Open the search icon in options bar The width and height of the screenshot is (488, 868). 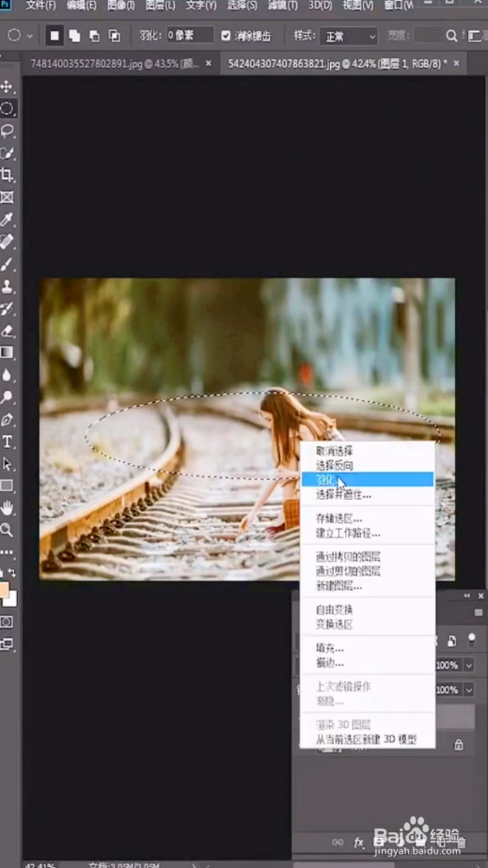pos(451,36)
